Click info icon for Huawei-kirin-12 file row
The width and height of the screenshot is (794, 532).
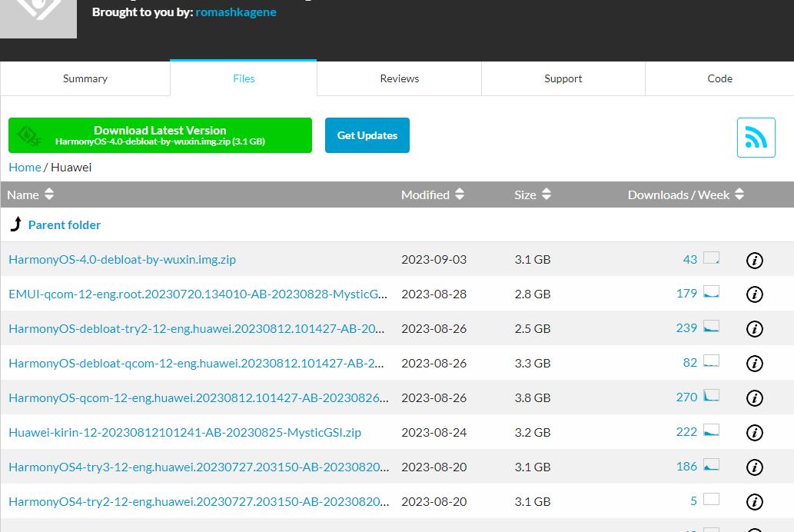pos(755,433)
